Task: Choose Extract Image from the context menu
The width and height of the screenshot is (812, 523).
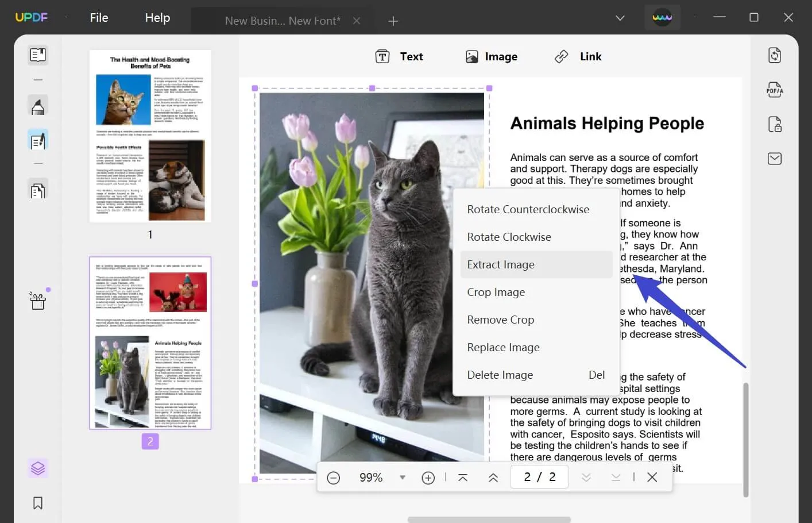Action: coord(501,264)
